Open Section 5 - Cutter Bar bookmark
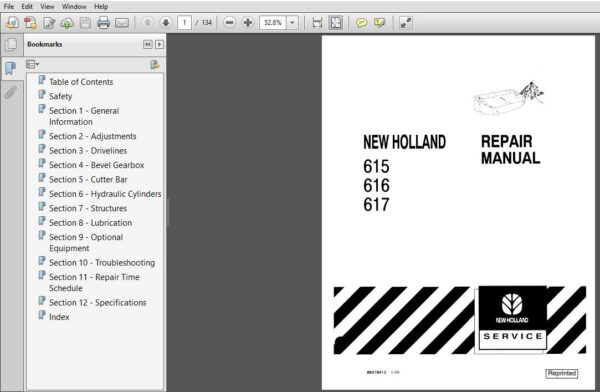Screen dimensions: 600x392 tap(88, 180)
